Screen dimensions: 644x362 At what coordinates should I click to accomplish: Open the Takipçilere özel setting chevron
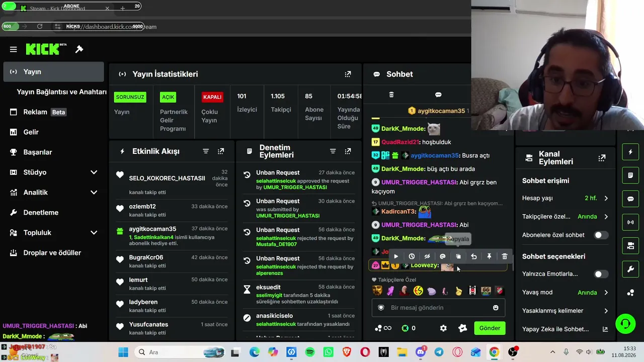tap(606, 217)
